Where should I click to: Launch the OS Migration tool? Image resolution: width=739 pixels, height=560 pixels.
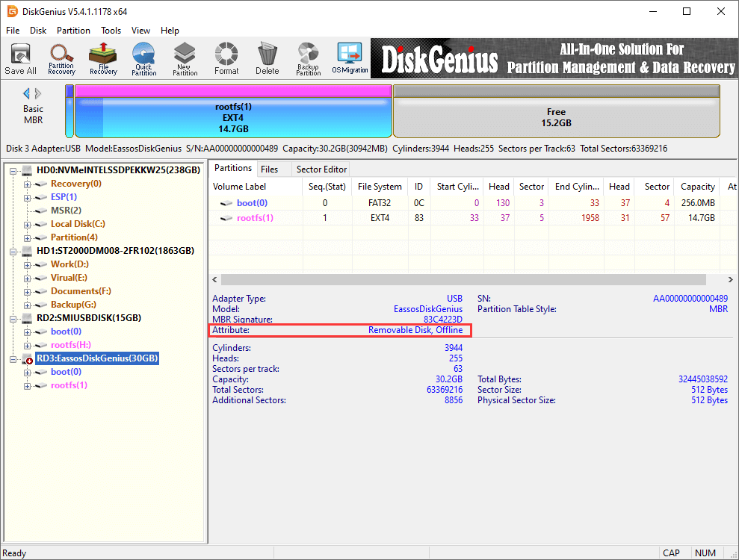(350, 59)
